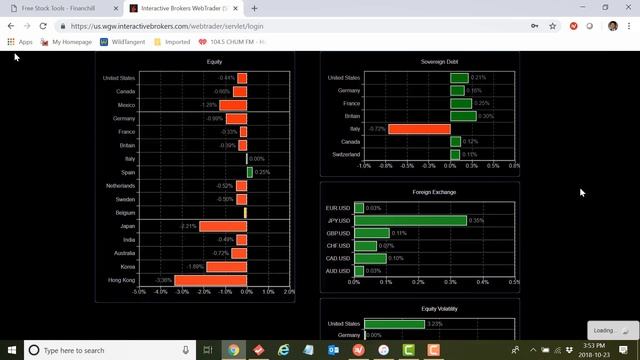Click the browser forward arrow
The image size is (640, 360).
pos(27,26)
